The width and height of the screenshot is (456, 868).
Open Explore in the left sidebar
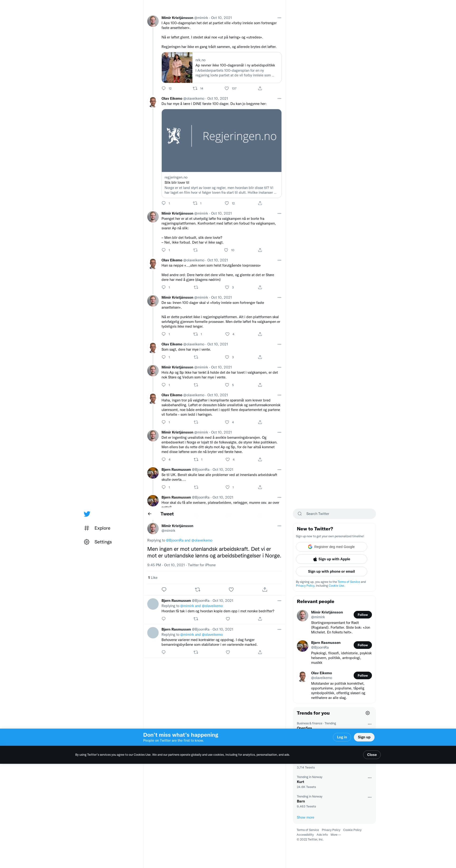click(97, 528)
